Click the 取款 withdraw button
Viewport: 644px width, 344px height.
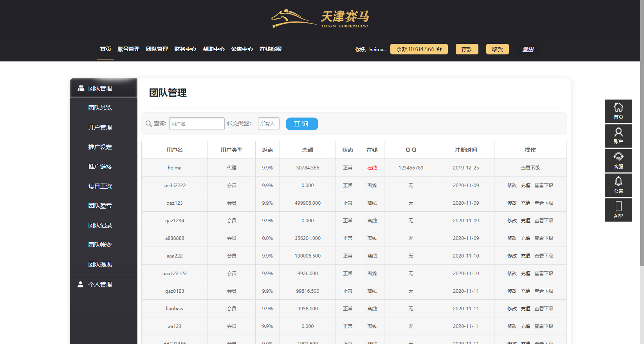497,49
